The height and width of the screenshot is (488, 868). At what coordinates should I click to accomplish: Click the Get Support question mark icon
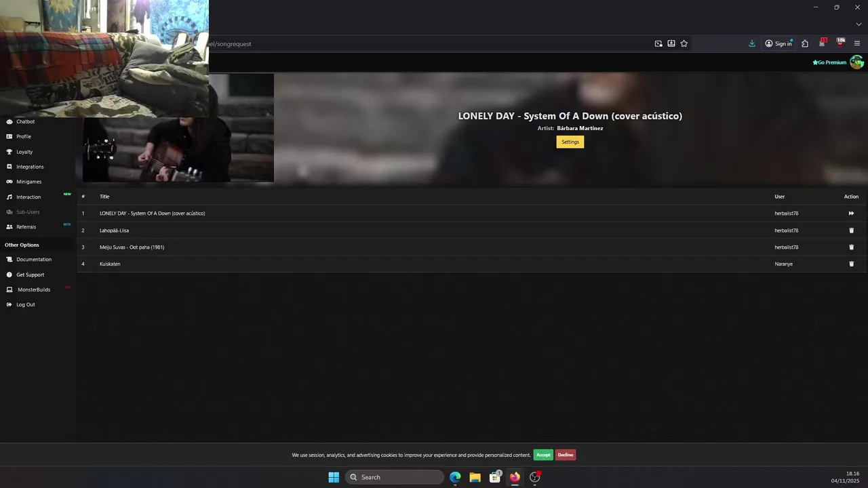pyautogui.click(x=9, y=275)
